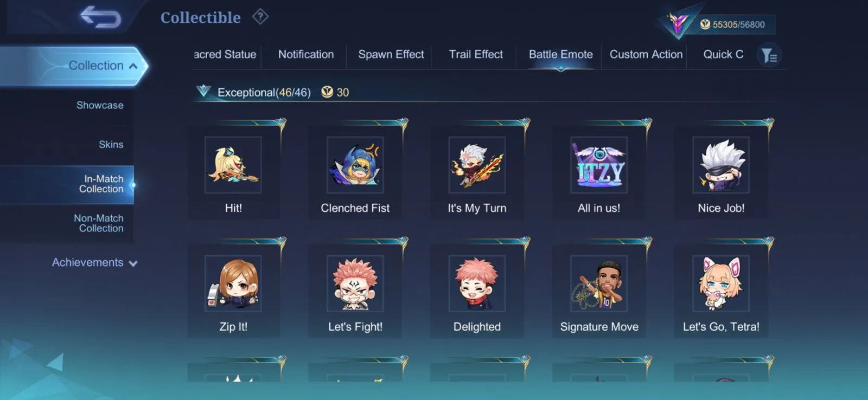
Task: Go to Skins in the sidebar
Action: click(x=111, y=144)
